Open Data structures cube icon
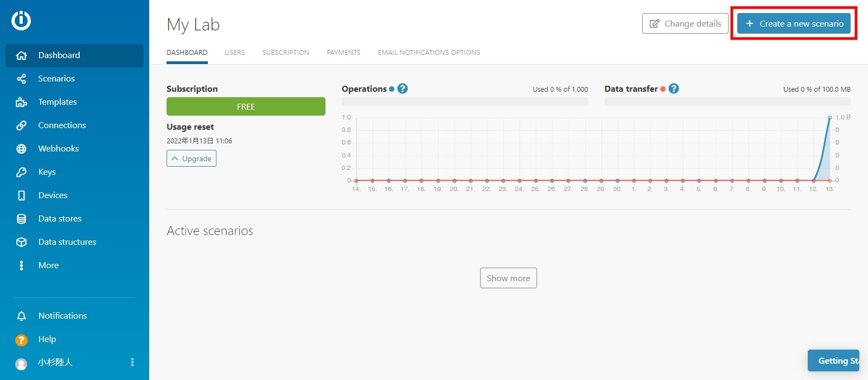The image size is (868, 380). (21, 242)
